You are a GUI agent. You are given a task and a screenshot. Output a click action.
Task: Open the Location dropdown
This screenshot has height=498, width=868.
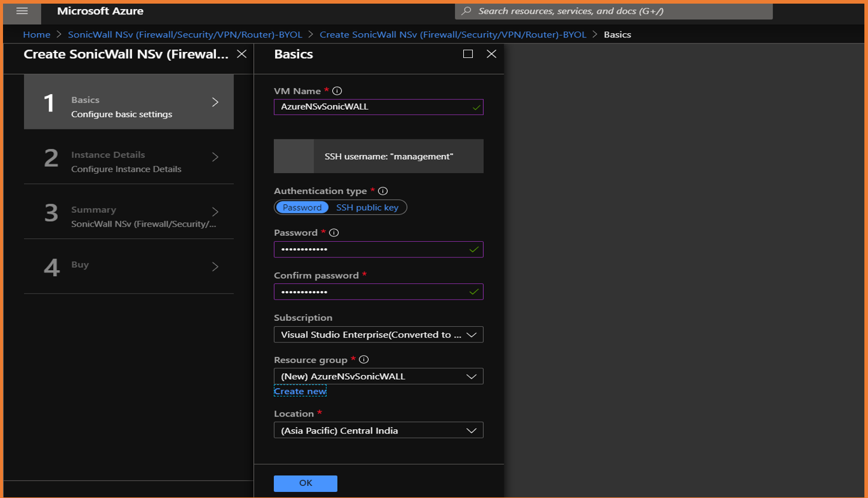(378, 430)
